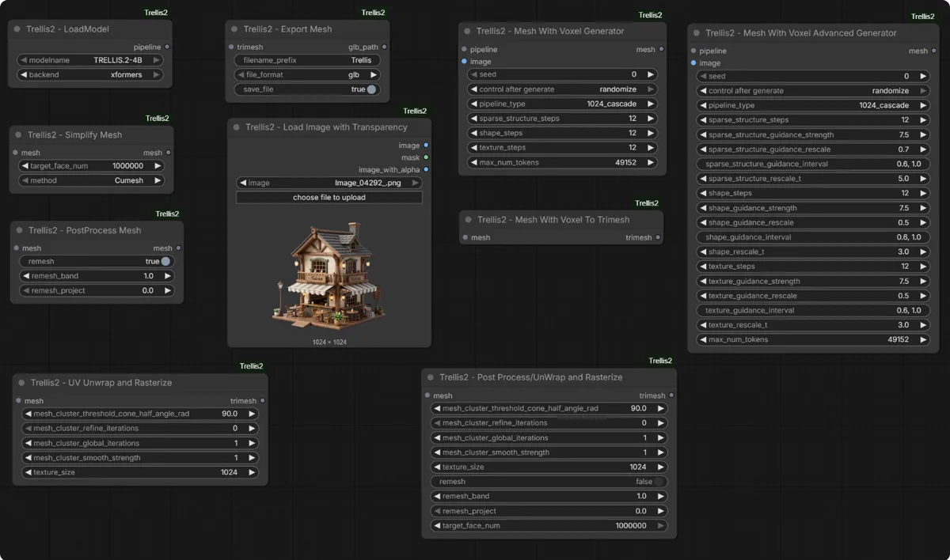Click the glb_path output socket on Export Mesh
This screenshot has width=950, height=560.
pyautogui.click(x=385, y=47)
